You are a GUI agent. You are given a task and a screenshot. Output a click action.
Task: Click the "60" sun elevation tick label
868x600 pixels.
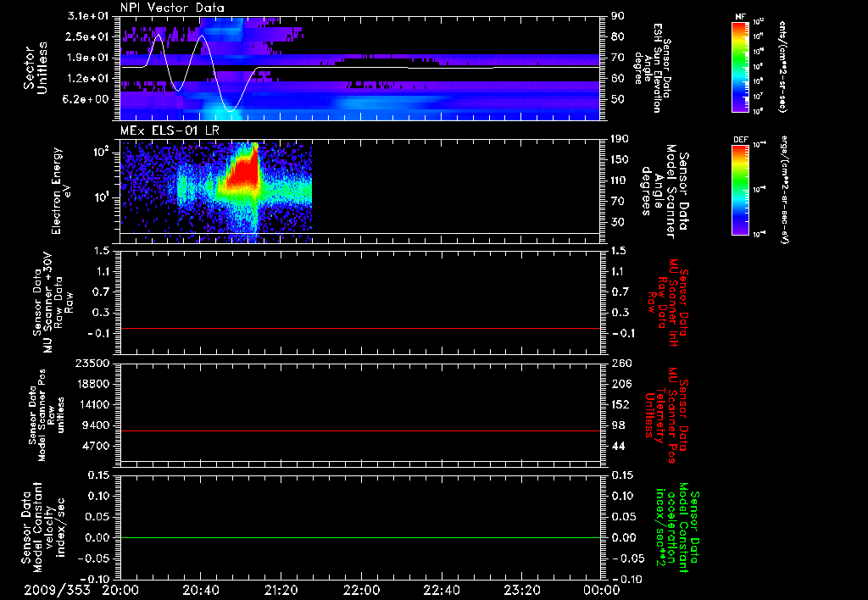tap(617, 79)
